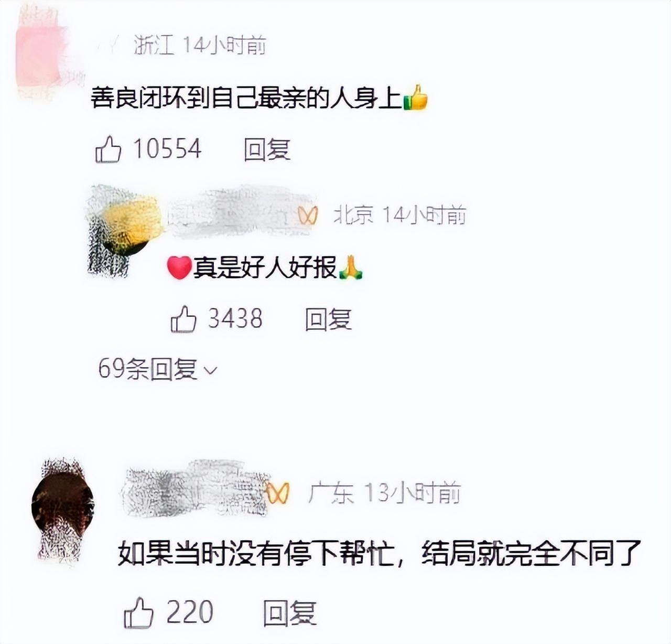Tap 回复 under 真是好人好报
Viewport: 671px width, 644px height.
(x=328, y=319)
